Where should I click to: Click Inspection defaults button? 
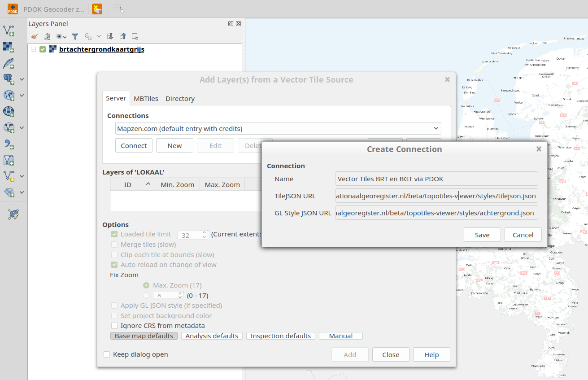click(280, 336)
